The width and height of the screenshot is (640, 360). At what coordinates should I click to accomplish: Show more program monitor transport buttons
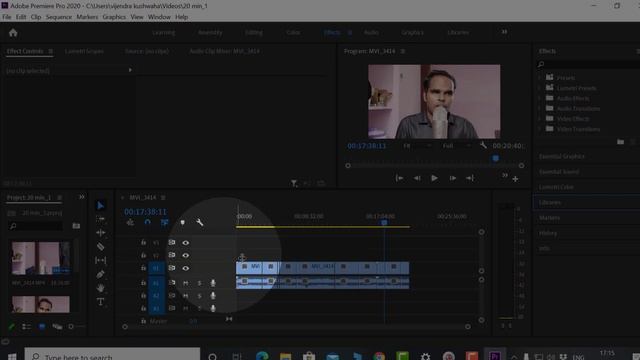(x=504, y=176)
